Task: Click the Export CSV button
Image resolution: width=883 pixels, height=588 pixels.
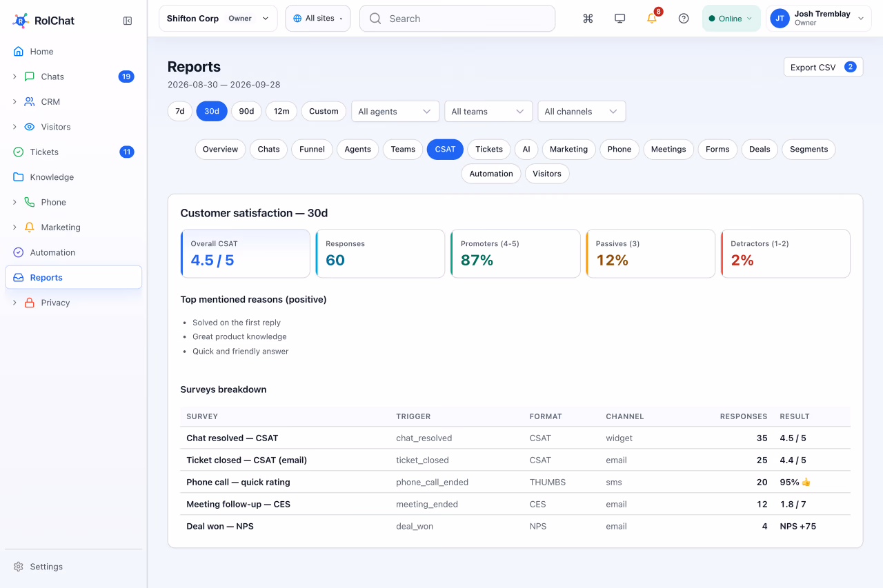Action: (824, 67)
